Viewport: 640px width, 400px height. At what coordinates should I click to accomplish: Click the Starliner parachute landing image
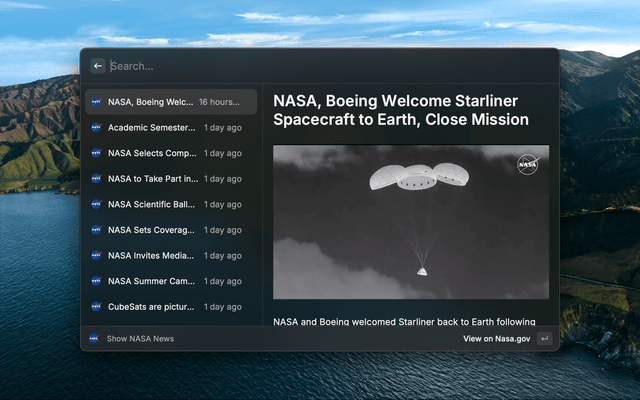(x=410, y=222)
